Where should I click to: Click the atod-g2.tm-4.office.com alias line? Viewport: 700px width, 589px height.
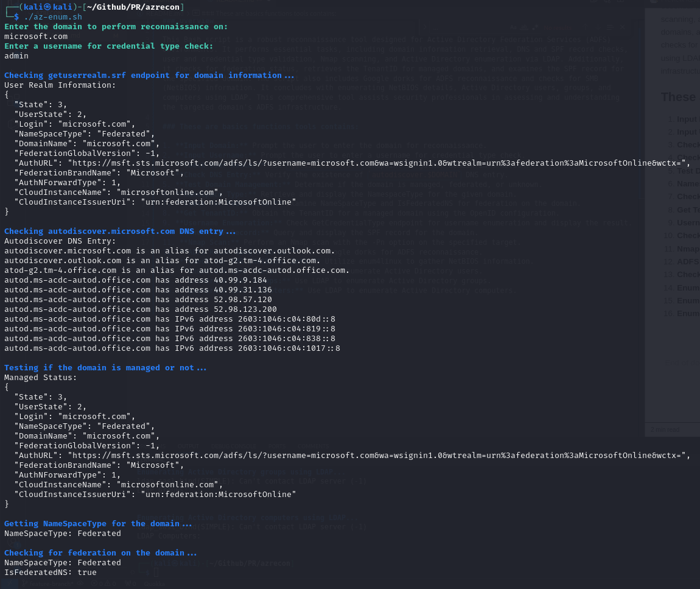coord(177,270)
